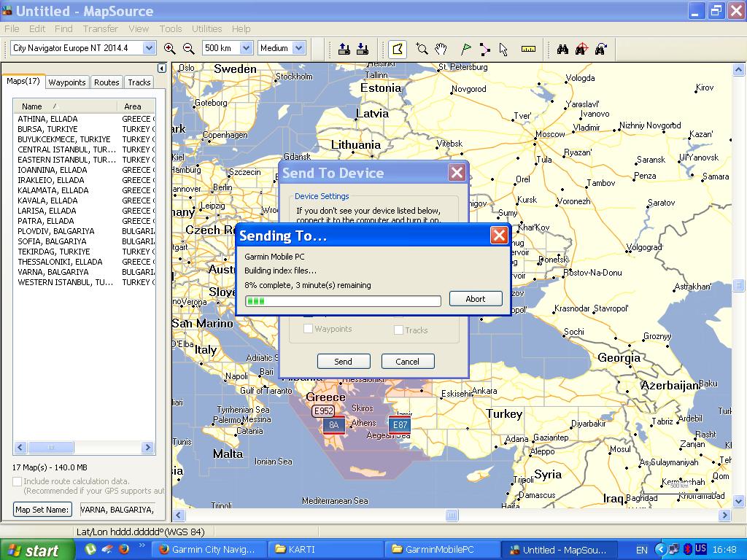The image size is (747, 560).
Task: Enable Include route calculation data checkbox
Action: tap(18, 481)
